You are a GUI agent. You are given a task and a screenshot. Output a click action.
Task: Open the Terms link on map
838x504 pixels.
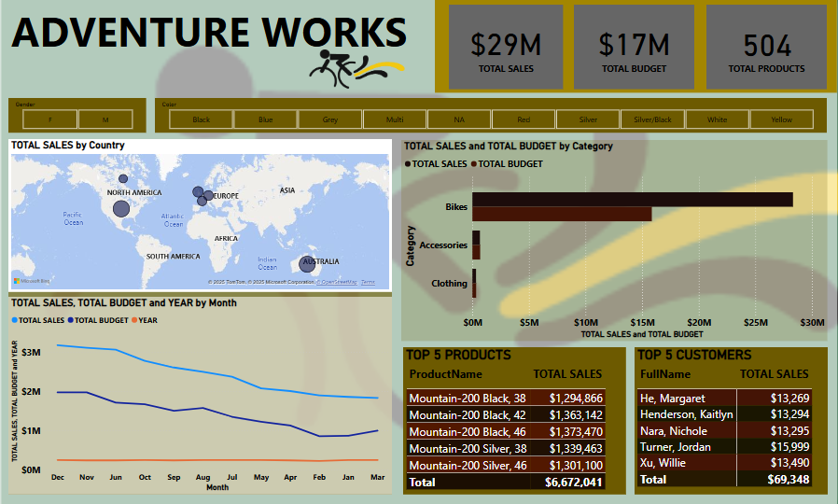pos(368,282)
